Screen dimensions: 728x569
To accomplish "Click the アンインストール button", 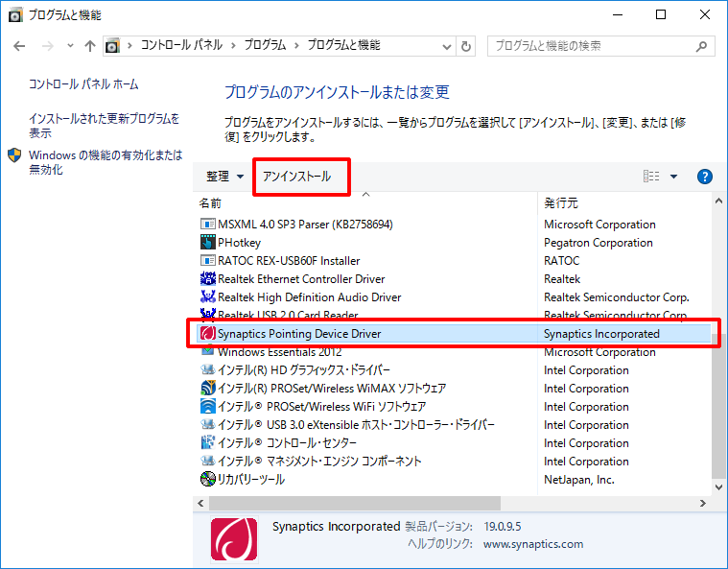I will point(296,177).
